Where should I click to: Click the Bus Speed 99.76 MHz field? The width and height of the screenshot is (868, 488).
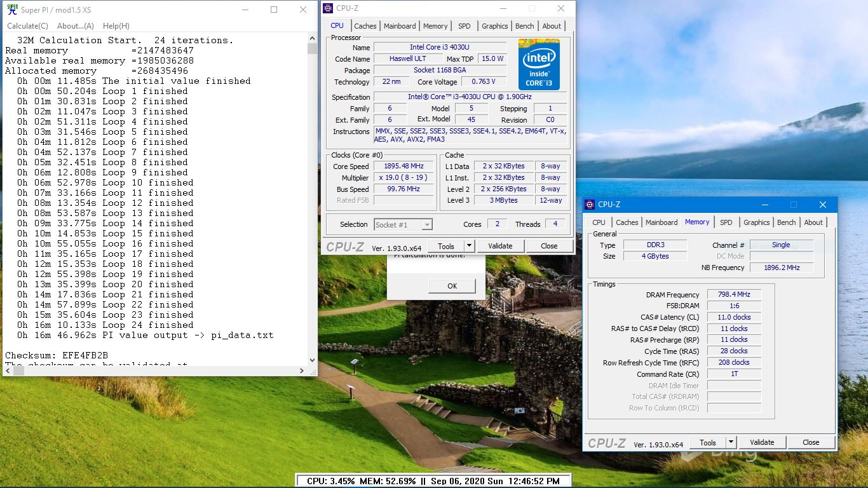coord(403,189)
